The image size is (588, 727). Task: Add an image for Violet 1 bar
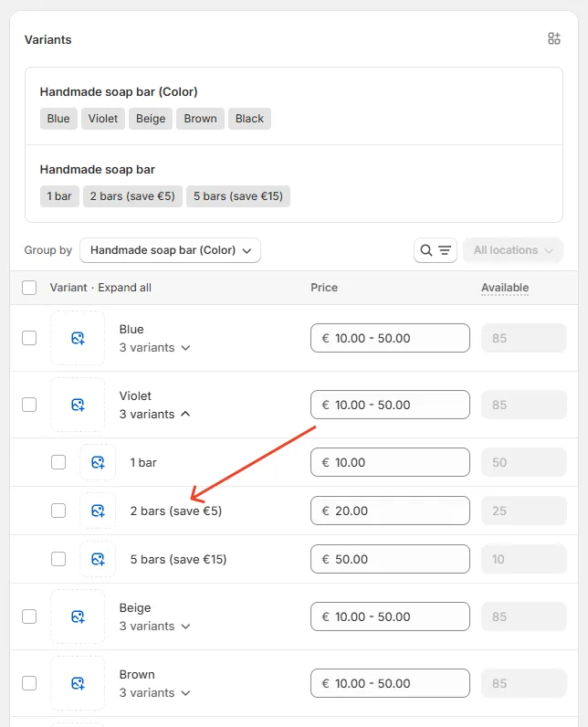pos(98,462)
